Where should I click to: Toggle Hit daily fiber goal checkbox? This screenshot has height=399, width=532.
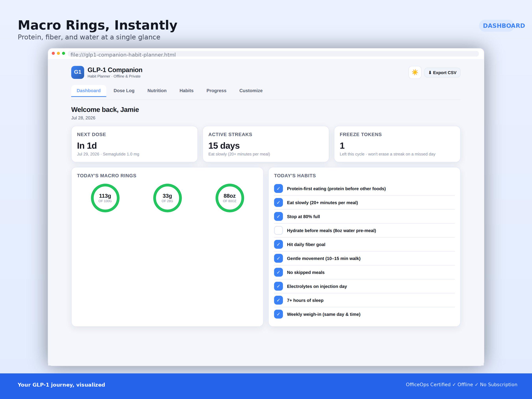point(278,244)
